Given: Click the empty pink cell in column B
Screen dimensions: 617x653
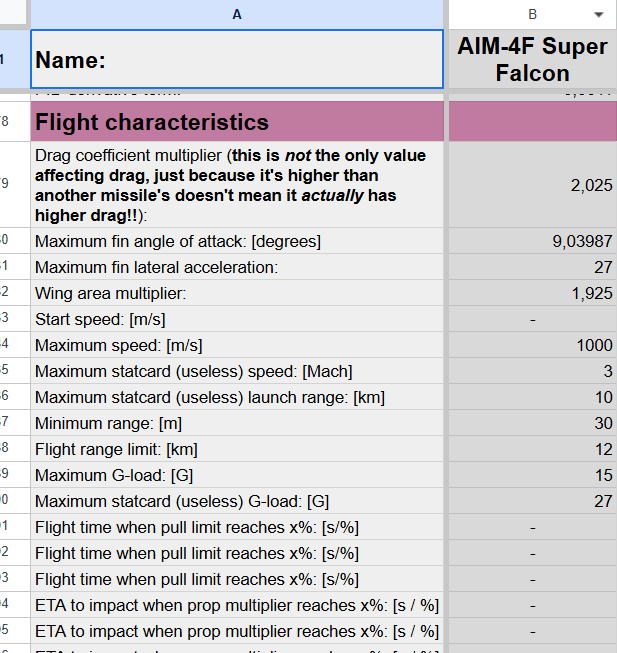Looking at the screenshot, I should click(531, 122).
